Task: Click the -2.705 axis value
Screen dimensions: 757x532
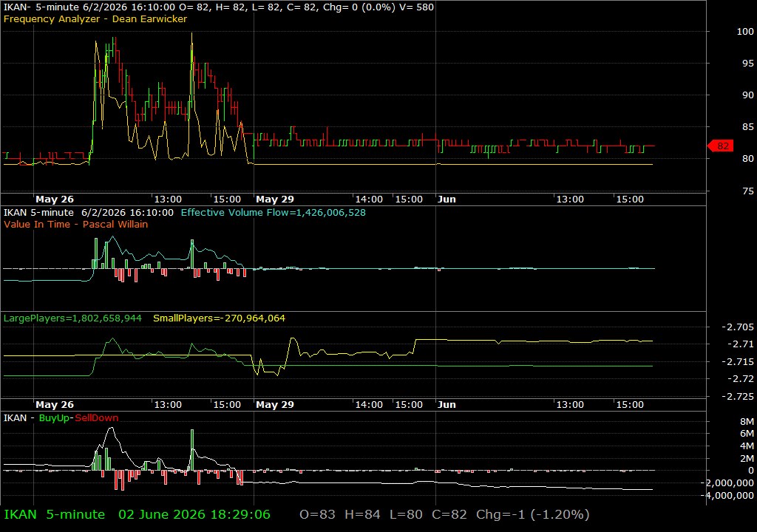Action: click(x=737, y=327)
